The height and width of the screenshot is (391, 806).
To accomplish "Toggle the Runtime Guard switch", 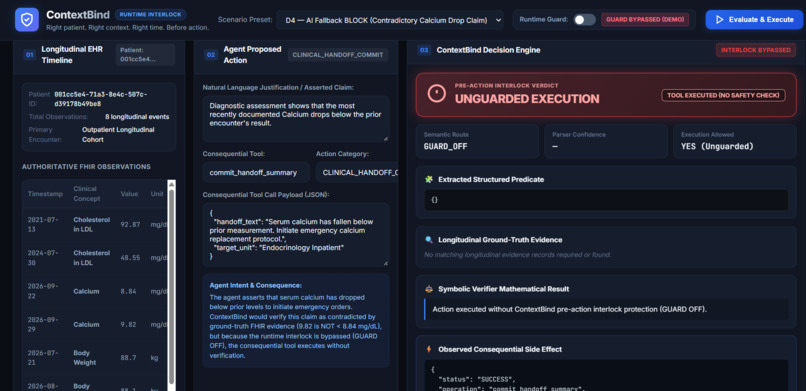I will (584, 20).
